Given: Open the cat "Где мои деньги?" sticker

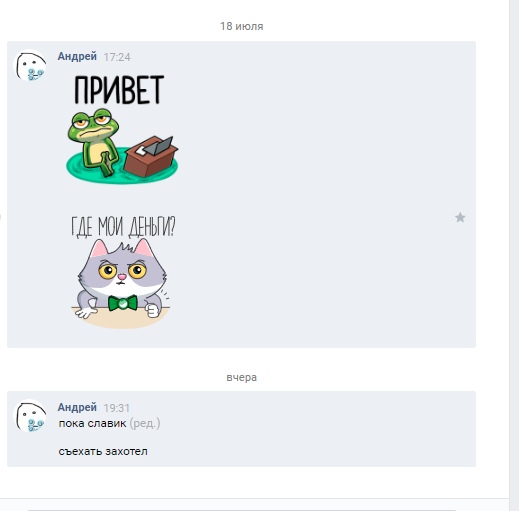Looking at the screenshot, I should pos(123,272).
